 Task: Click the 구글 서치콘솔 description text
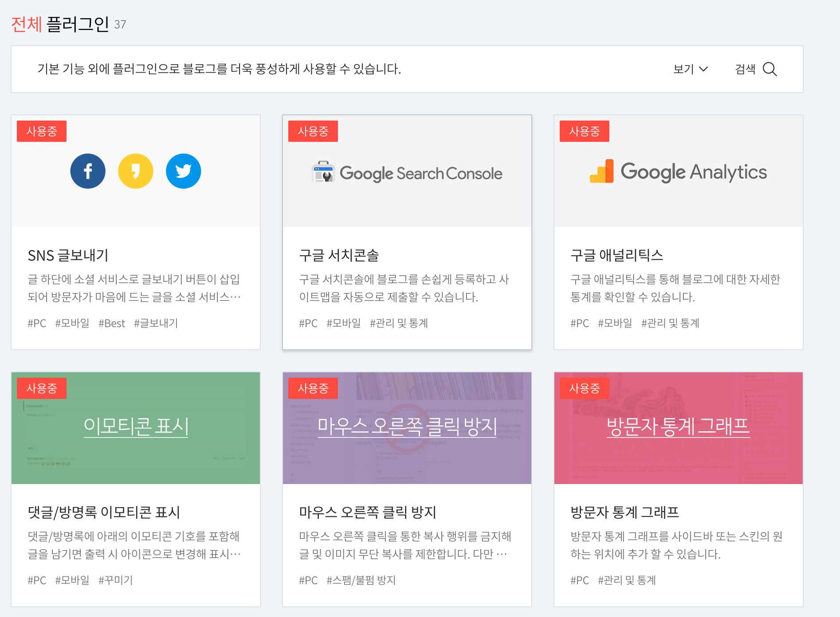coord(404,288)
